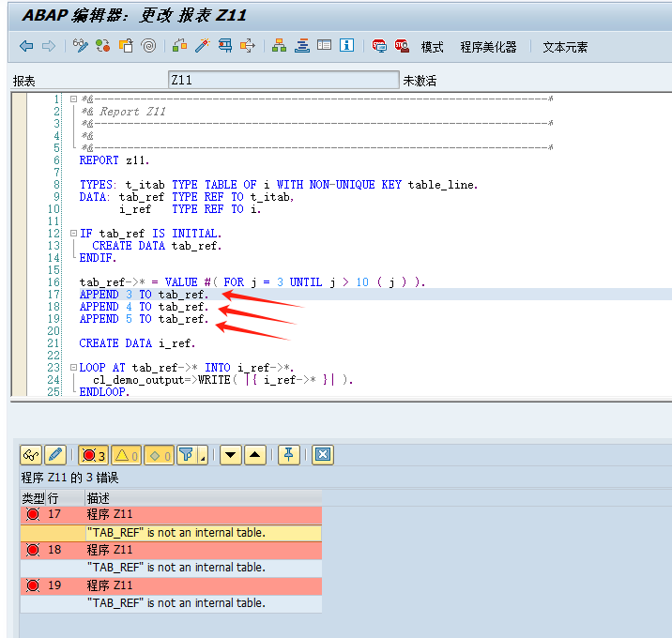Set an external breakpoint icon
This screenshot has width=672, height=638.
pos(402,45)
